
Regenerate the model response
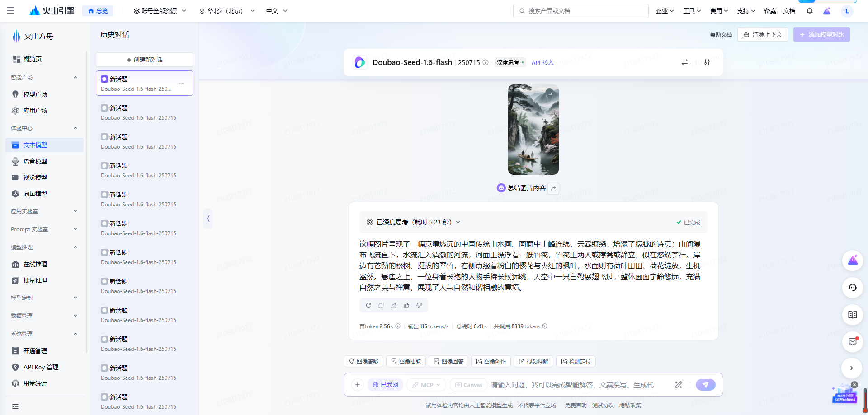tap(368, 305)
